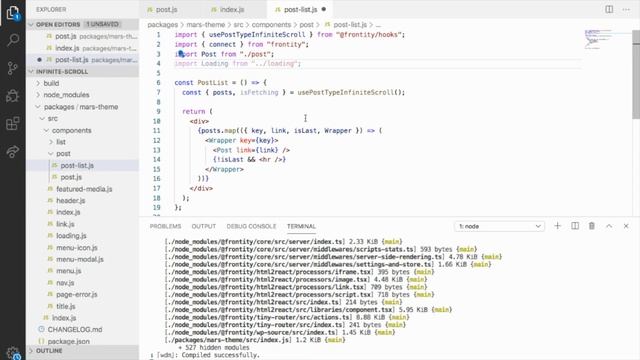
Task: Click 'components' in the breadcrumb path
Action: click(x=271, y=25)
